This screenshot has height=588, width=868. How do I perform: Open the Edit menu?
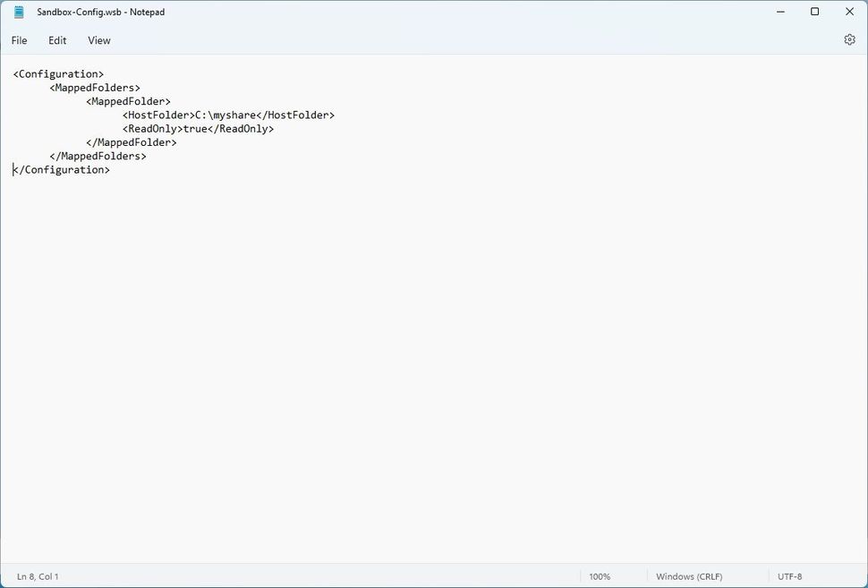pos(56,40)
